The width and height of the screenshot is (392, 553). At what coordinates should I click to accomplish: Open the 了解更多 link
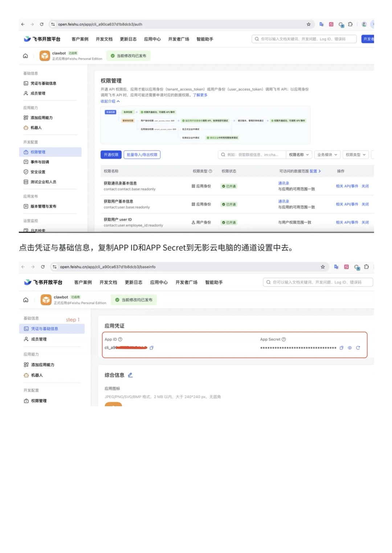pos(200,95)
